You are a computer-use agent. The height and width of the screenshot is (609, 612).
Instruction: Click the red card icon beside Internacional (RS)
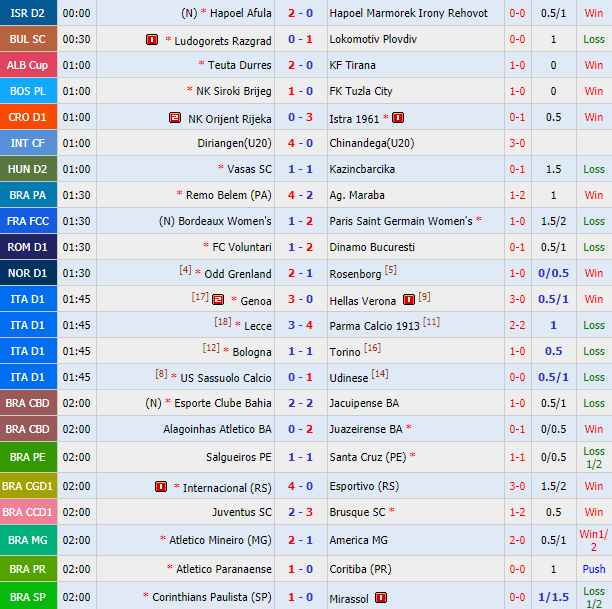pyautogui.click(x=161, y=486)
